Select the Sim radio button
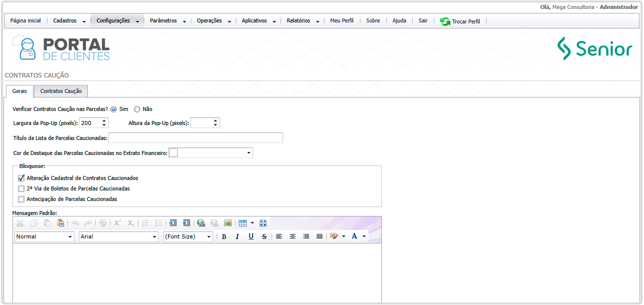The height and width of the screenshot is (305, 644). (113, 109)
